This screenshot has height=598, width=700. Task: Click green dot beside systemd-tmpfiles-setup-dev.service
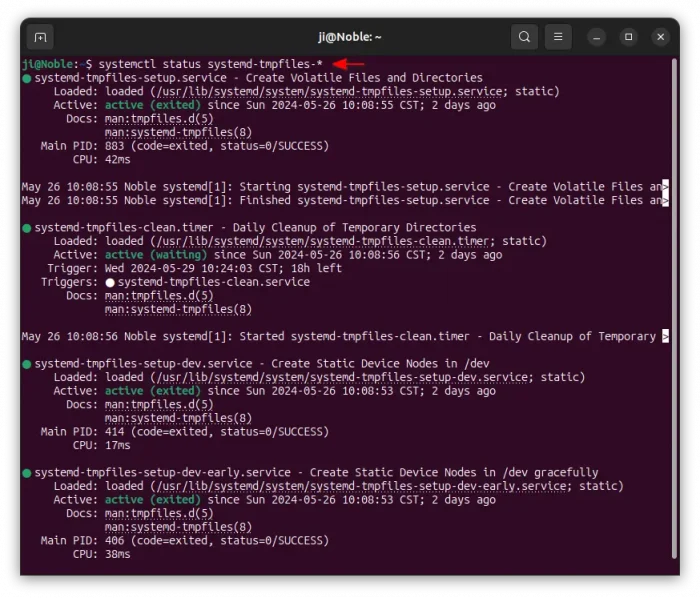tap(27, 364)
